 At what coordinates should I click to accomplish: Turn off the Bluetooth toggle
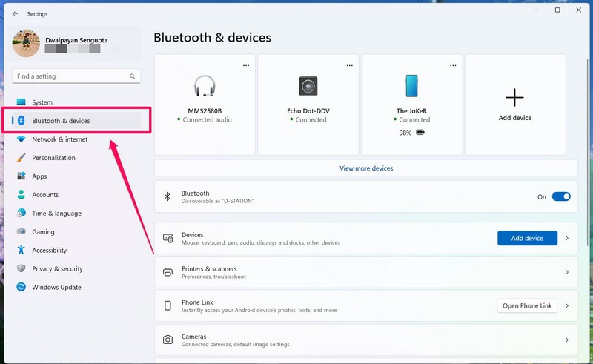point(561,197)
